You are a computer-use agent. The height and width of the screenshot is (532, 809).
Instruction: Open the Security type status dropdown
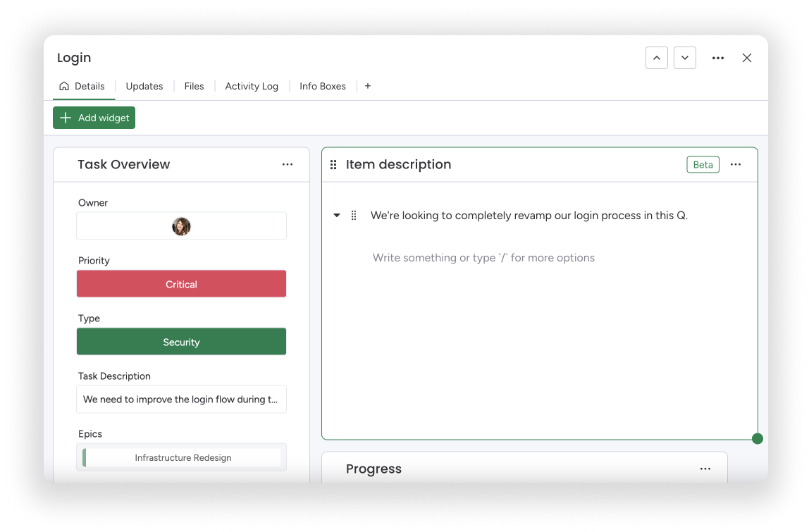pos(181,342)
